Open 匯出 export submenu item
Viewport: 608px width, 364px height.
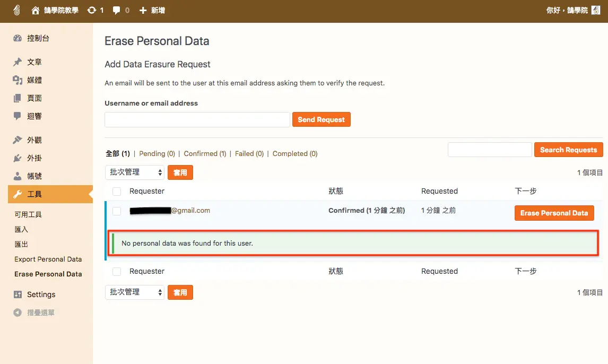[x=21, y=244]
